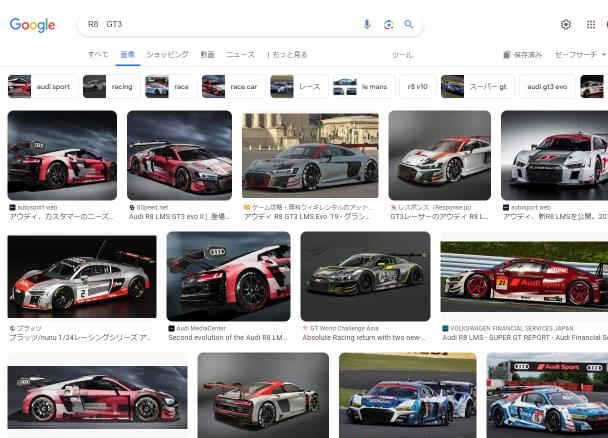Open the blue R8 under Audi Sport banner image
The image size is (608, 438).
tap(547, 395)
